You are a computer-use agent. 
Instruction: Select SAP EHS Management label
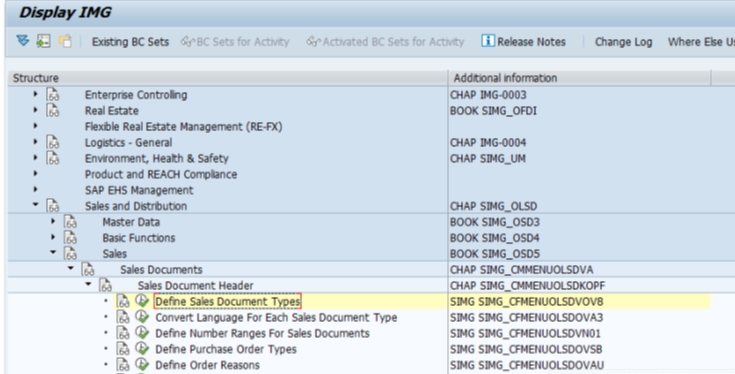coord(139,190)
